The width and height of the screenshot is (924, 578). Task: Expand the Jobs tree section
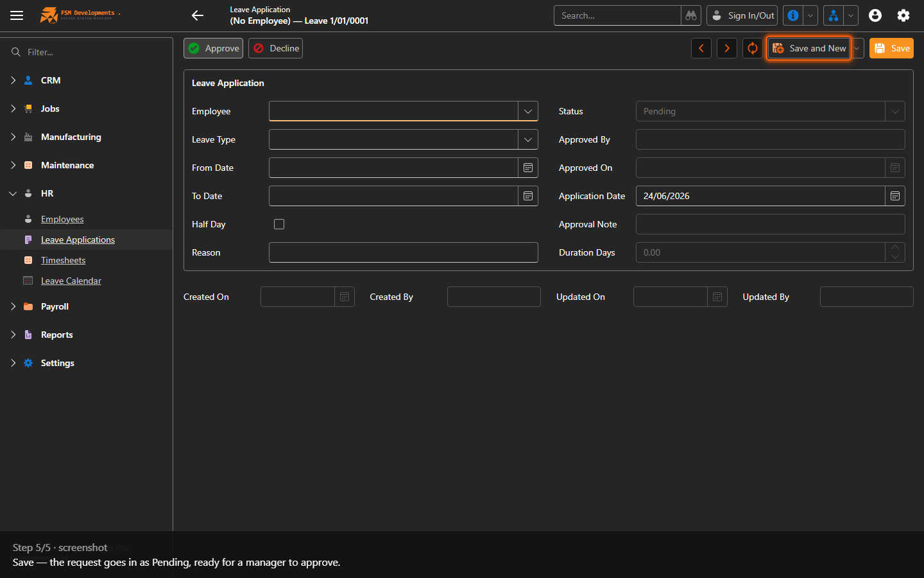[13, 109]
